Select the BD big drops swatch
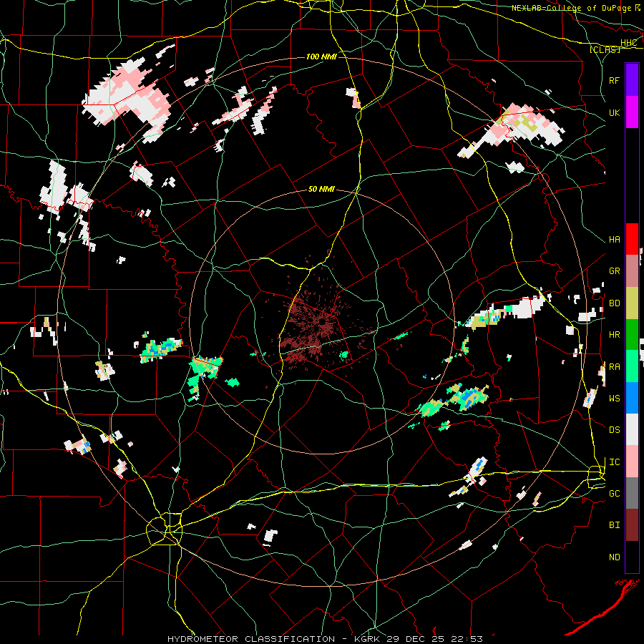Screen dimensions: 644x644 (x=632, y=303)
